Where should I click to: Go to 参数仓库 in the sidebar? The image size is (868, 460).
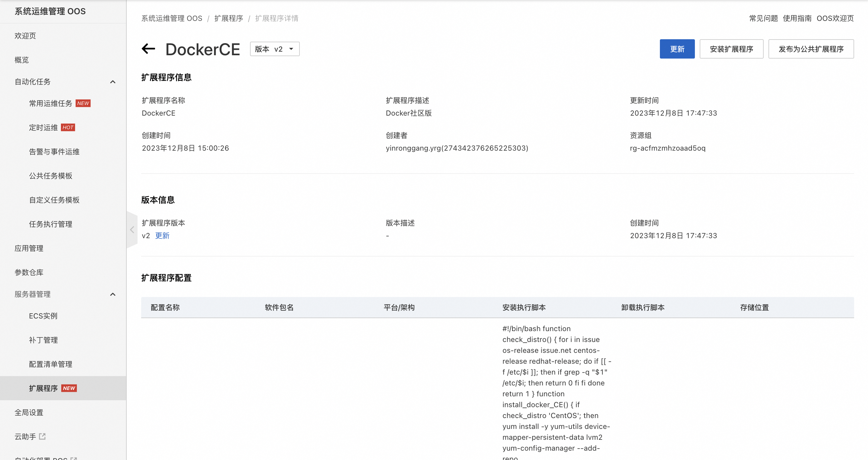(x=29, y=273)
